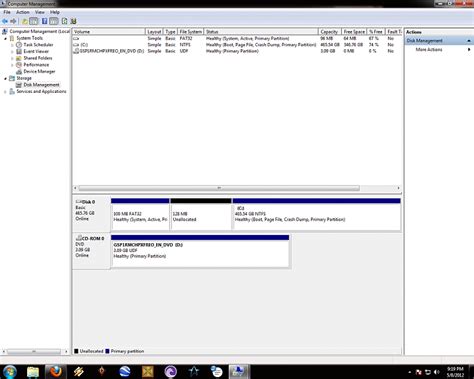Image resolution: width=474 pixels, height=379 pixels.
Task: Sort by the File System column header
Action: (x=191, y=32)
